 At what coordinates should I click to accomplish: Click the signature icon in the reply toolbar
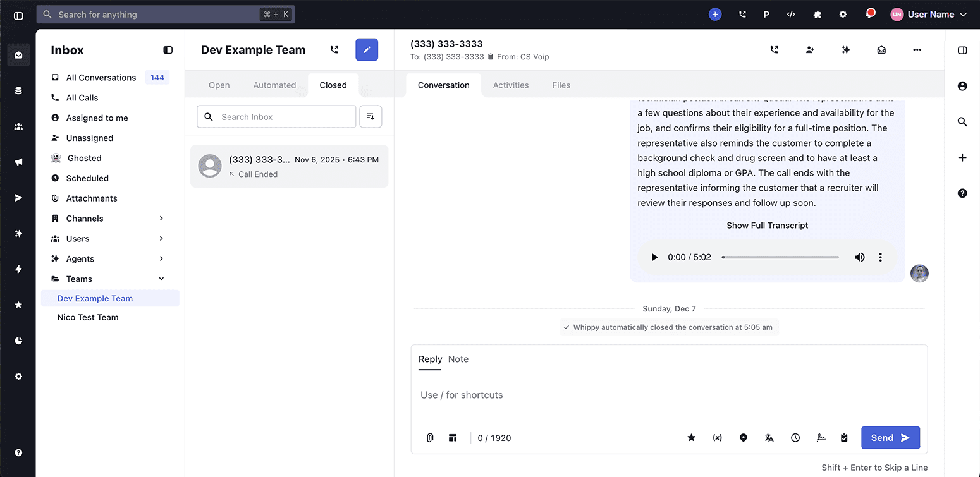pyautogui.click(x=821, y=437)
